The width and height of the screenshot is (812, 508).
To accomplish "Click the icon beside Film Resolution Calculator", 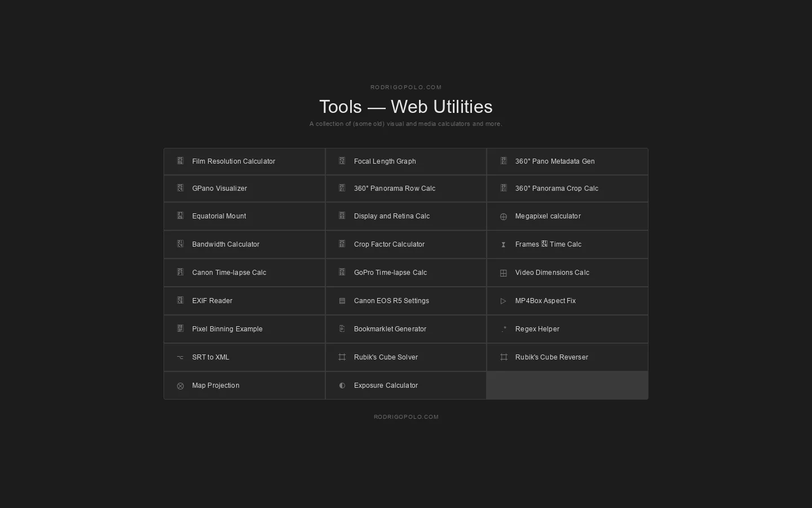I will [180, 161].
